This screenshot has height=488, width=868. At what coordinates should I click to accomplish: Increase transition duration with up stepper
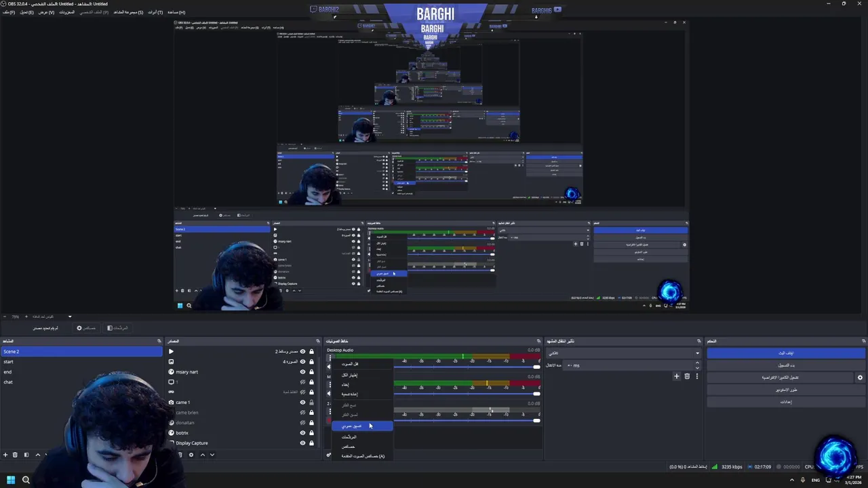click(x=696, y=363)
